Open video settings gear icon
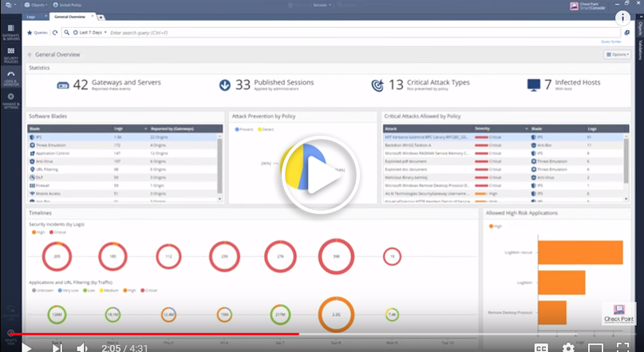Screen dimensions: 644x352 pos(568,347)
